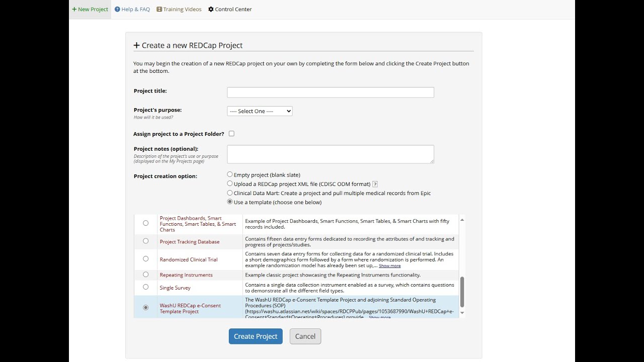Click into the Project notes textarea
The height and width of the screenshot is (362, 644).
(x=331, y=154)
